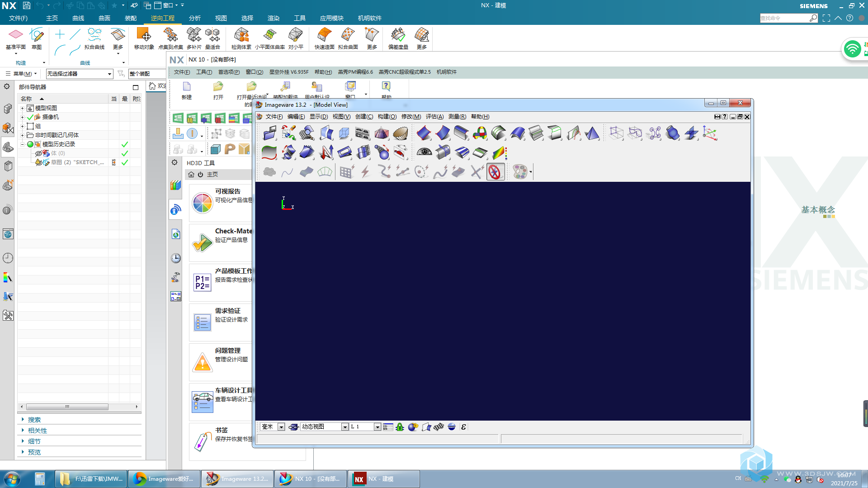Image resolution: width=868 pixels, height=488 pixels.
Task: Click the 新建 new file icon in NX 10
Action: [186, 86]
